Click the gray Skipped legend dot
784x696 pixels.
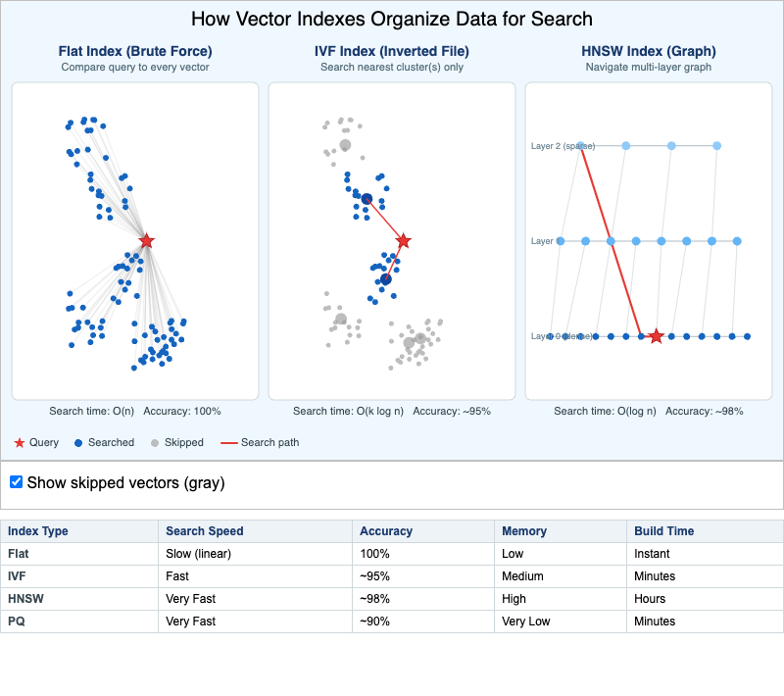(x=155, y=443)
